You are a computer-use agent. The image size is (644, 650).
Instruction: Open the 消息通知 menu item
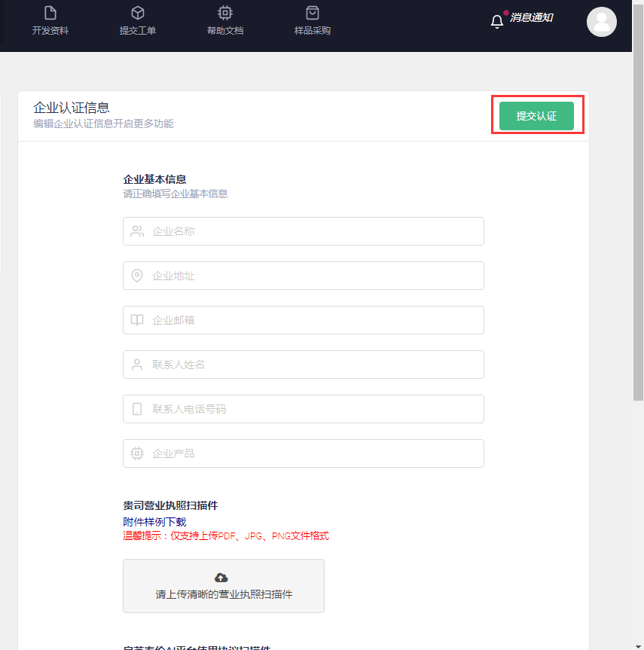point(532,17)
